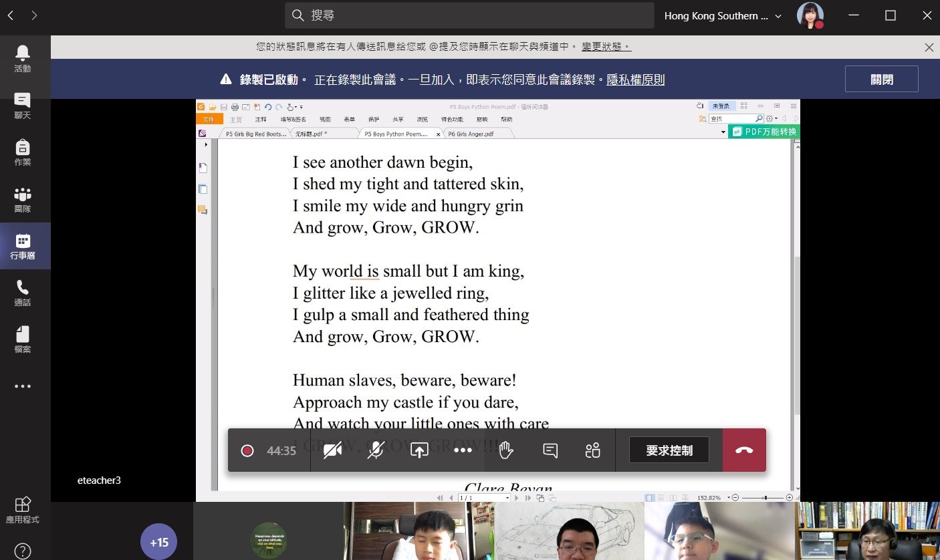Show the +15 additional participants
The height and width of the screenshot is (560, 940).
tap(159, 542)
